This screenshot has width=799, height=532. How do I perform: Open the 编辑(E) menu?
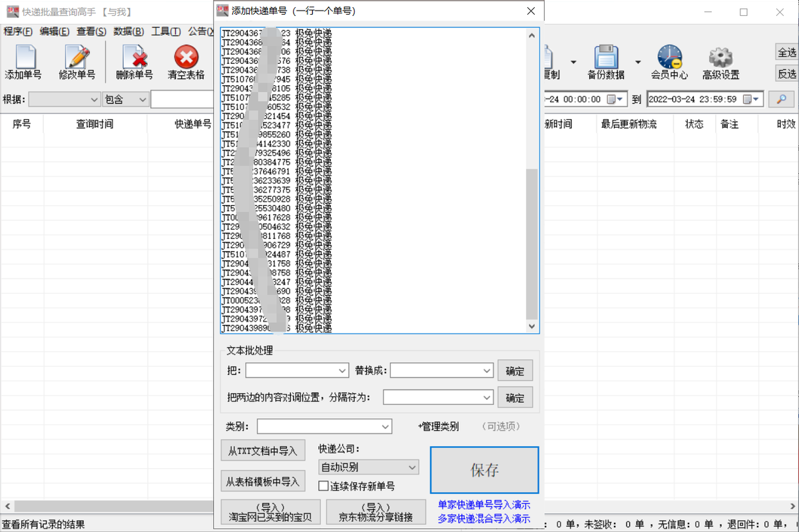coord(55,31)
